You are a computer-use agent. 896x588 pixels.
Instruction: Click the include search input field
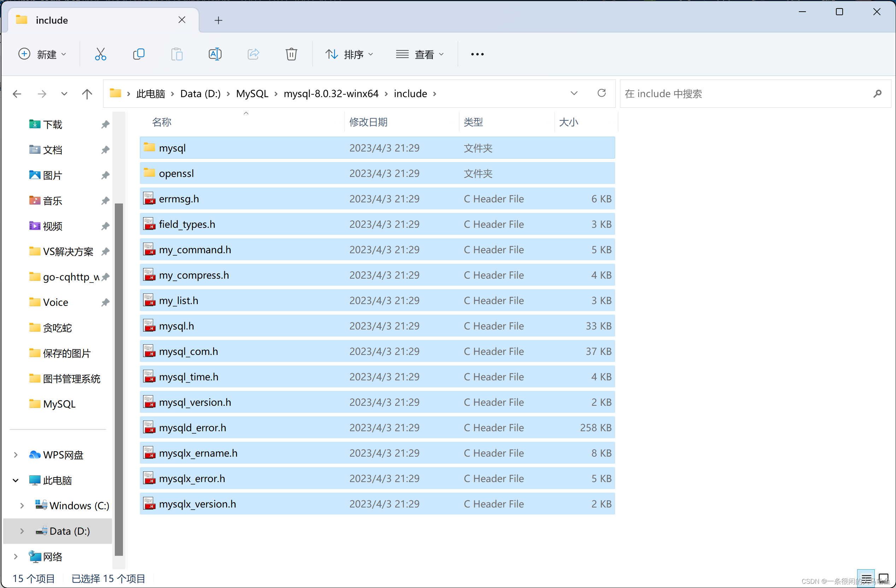[745, 94]
